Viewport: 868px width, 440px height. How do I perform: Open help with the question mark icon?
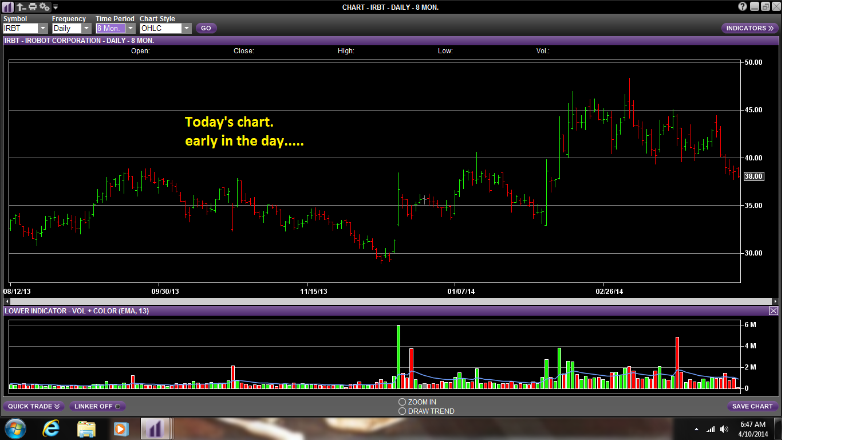[743, 7]
